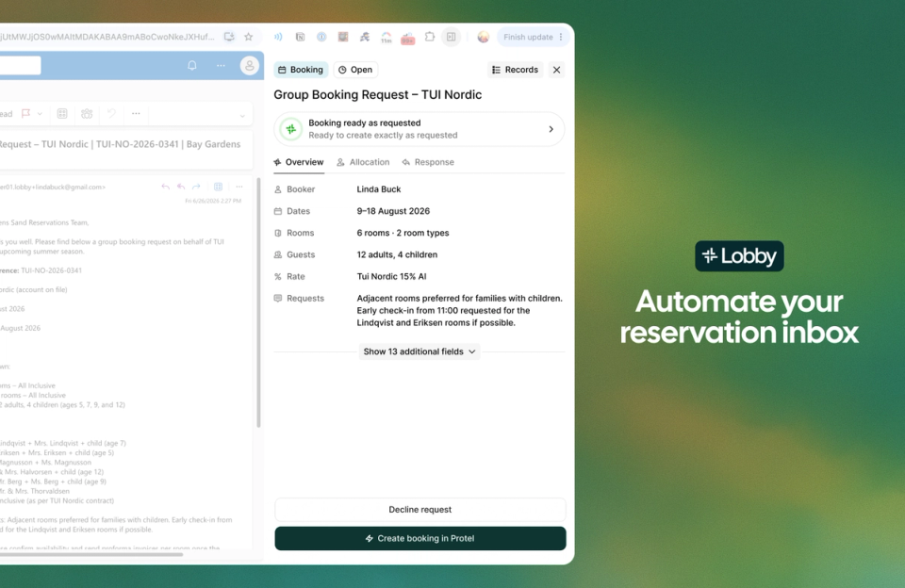Image resolution: width=905 pixels, height=588 pixels.
Task: Switch to the Response tab
Action: 428,162
